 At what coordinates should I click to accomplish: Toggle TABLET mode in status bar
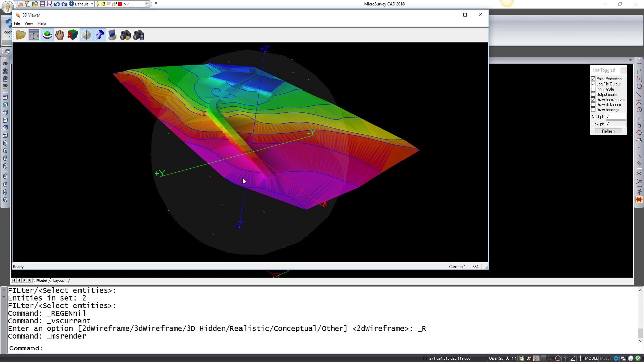(606, 358)
